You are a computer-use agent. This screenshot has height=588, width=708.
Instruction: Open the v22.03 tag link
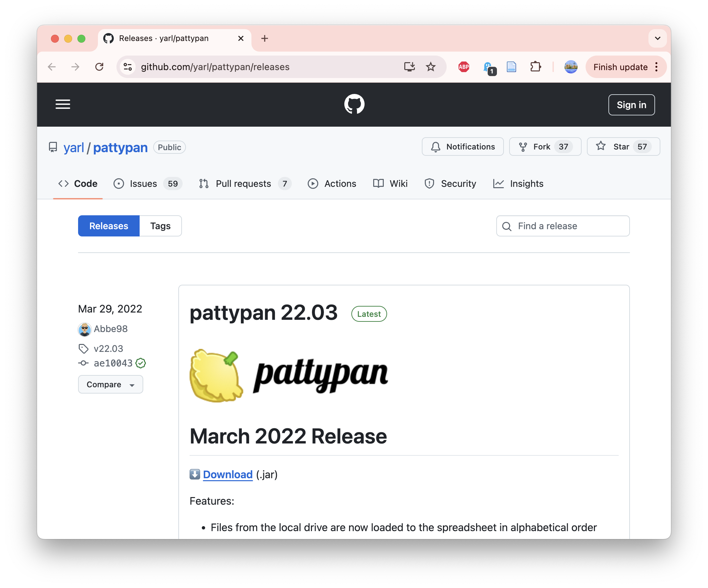point(108,349)
